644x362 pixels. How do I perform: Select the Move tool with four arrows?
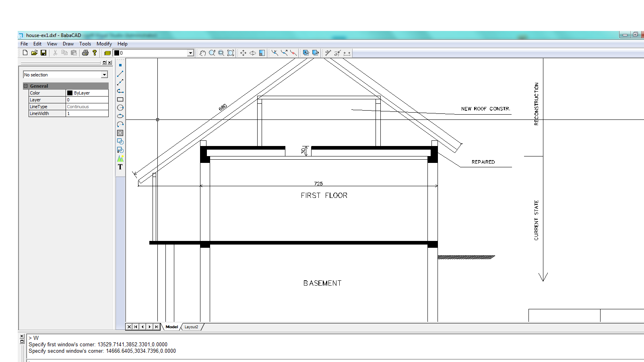[243, 53]
